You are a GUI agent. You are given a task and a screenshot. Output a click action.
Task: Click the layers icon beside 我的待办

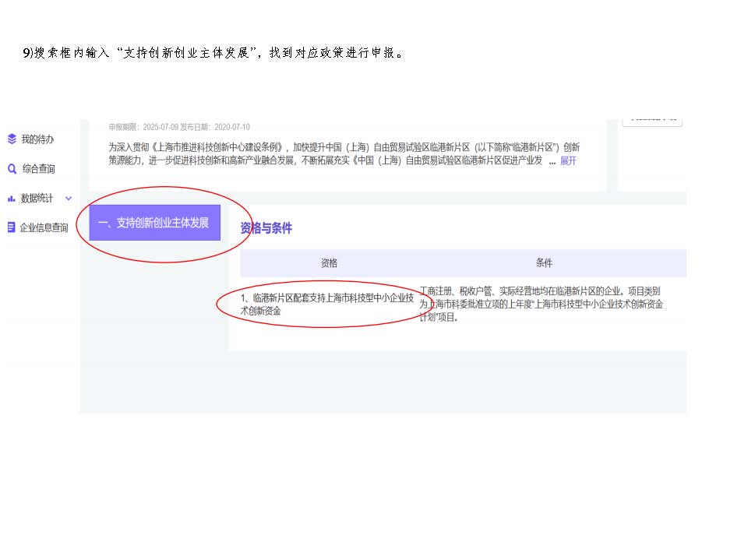click(x=12, y=139)
